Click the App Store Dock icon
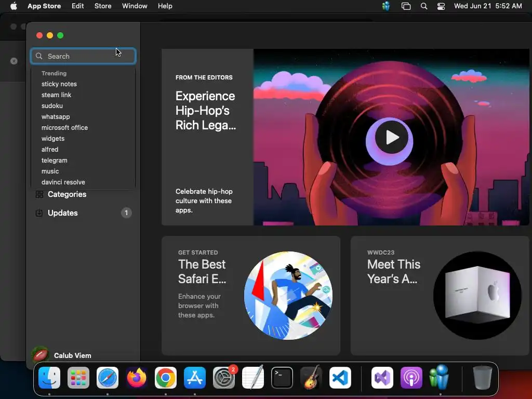Image resolution: width=532 pixels, height=399 pixels. [195, 377]
